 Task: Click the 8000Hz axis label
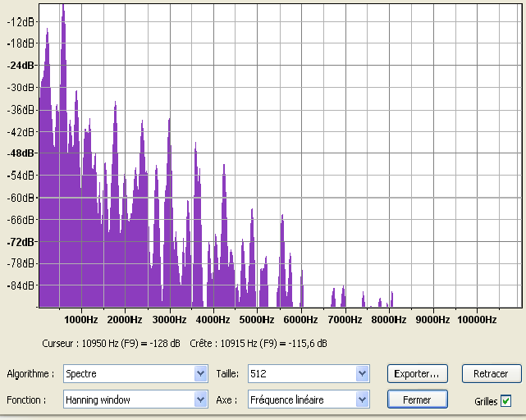click(x=389, y=320)
